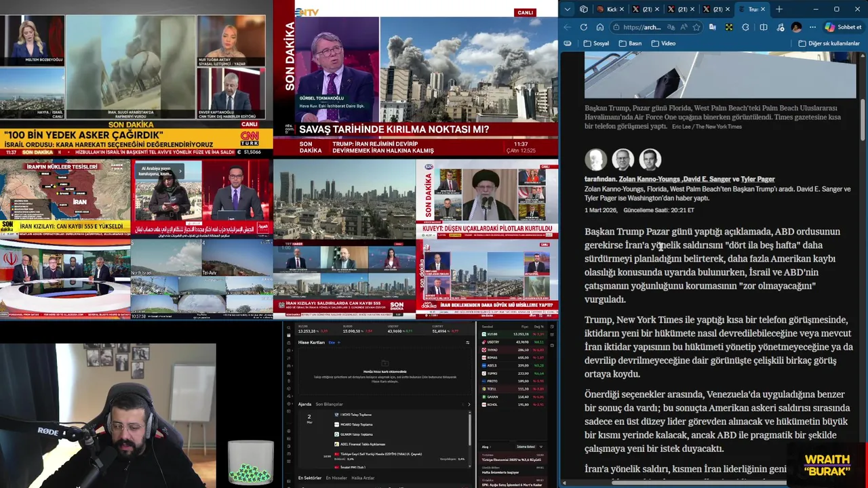This screenshot has width=868, height=488.
Task: Click the search icon in the finance app sidebar
Action: (288, 327)
